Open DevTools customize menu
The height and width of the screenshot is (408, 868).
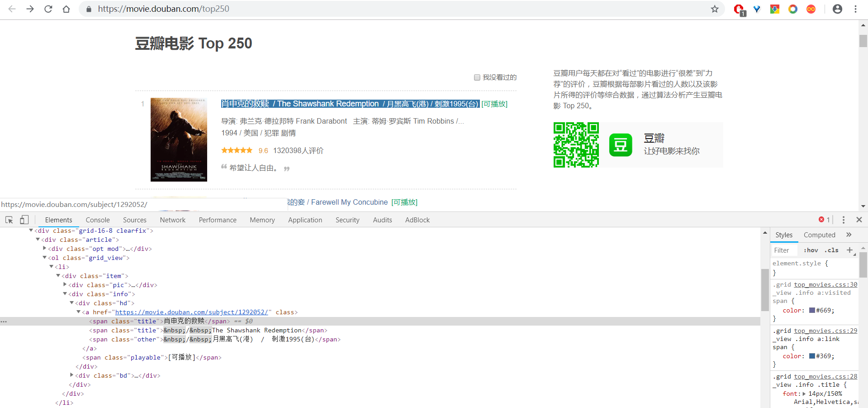pos(843,220)
